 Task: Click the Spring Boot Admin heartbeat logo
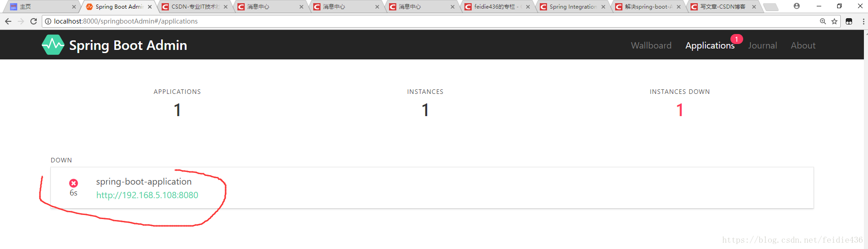(53, 45)
